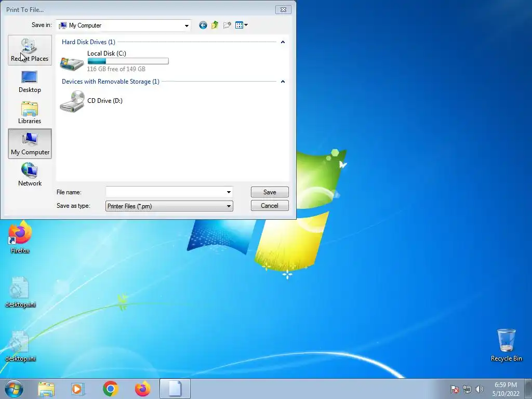Create a new folder
Screen dimensions: 532x399
click(227, 25)
